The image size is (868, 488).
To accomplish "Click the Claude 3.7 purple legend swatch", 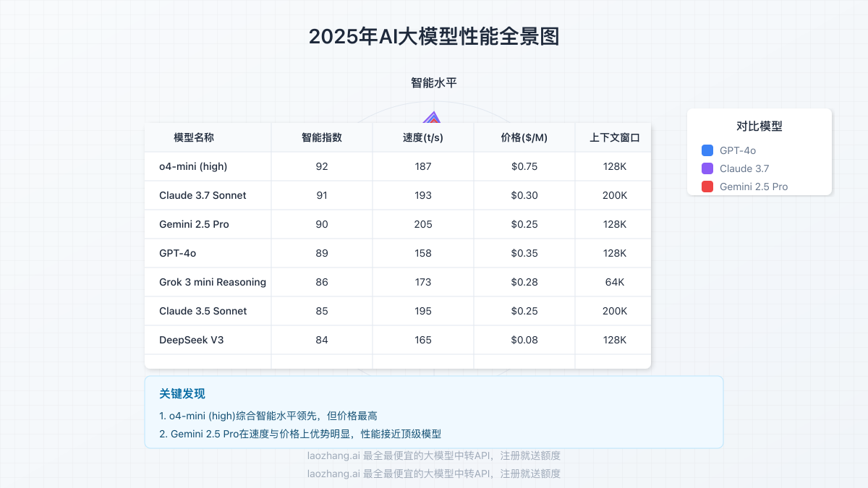I will (x=707, y=168).
